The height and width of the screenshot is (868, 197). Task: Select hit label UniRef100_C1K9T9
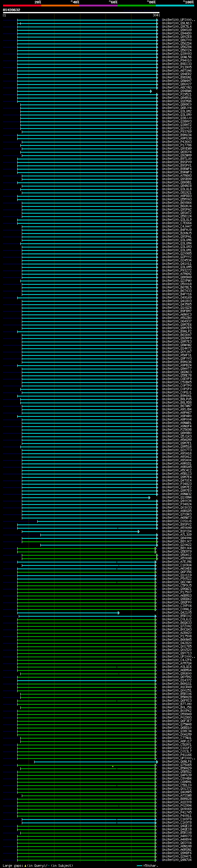[x=177, y=819]
